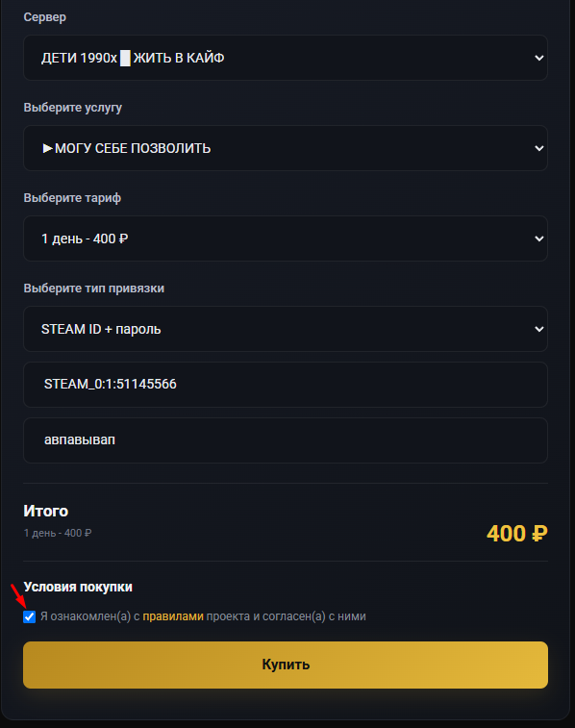Open the server list showing ДЕТИ 1990x ЖИТЬ В КАЙФ

pyautogui.click(x=286, y=58)
